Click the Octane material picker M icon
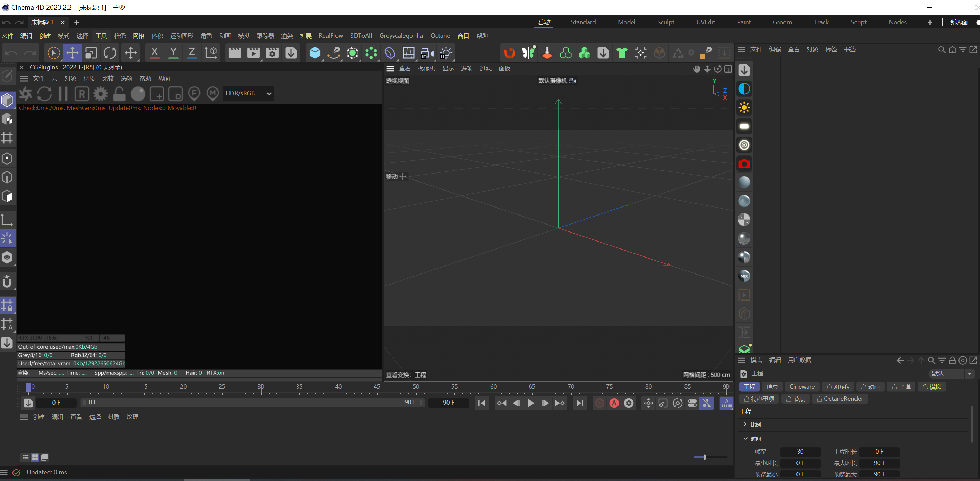 [x=213, y=94]
